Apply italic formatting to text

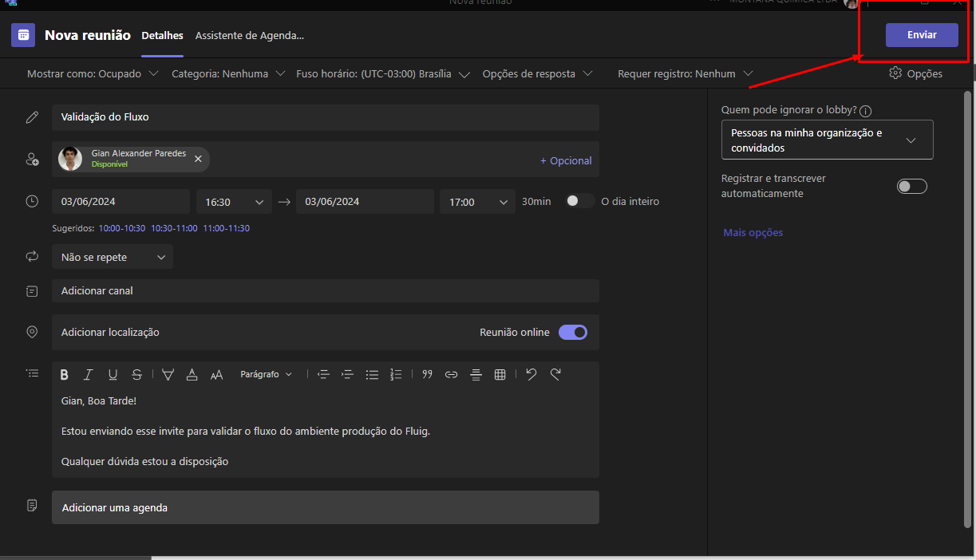pyautogui.click(x=89, y=374)
